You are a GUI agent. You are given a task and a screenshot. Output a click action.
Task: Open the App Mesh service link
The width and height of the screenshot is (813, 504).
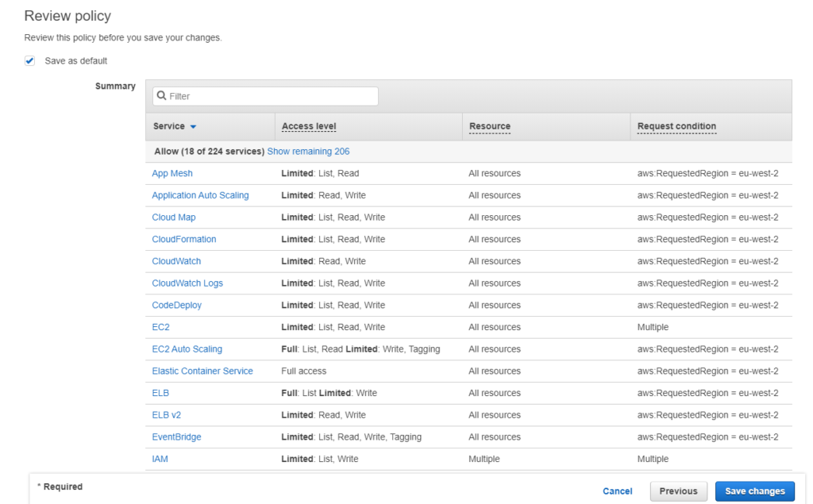172,173
